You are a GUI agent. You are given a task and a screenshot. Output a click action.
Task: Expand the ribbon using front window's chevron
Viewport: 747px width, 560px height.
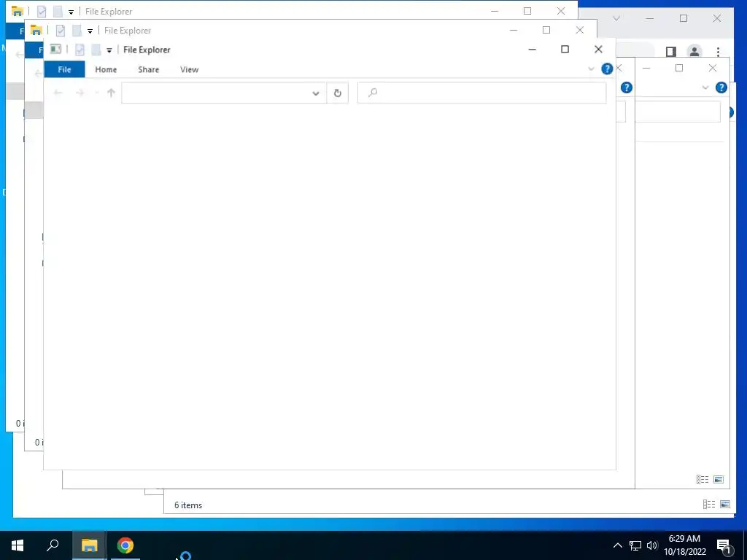point(591,69)
